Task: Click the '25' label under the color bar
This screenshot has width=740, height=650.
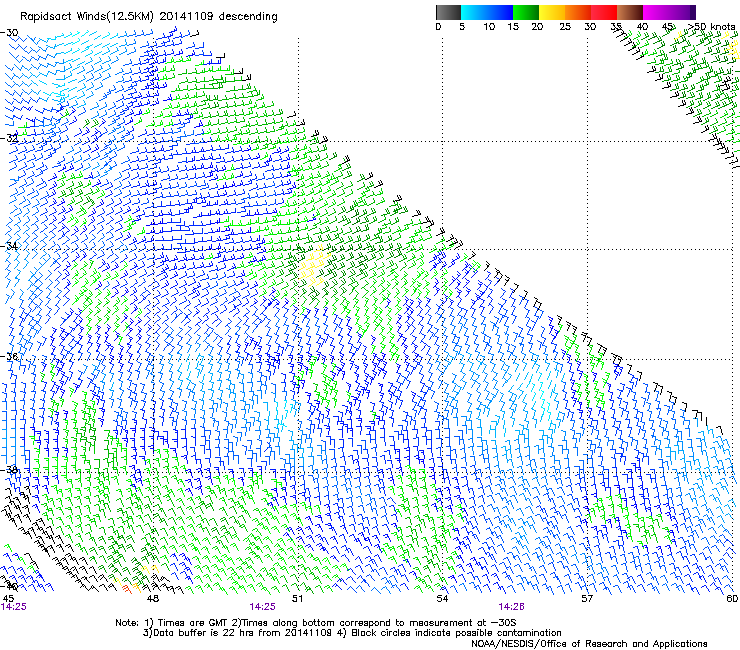Action: (x=565, y=27)
